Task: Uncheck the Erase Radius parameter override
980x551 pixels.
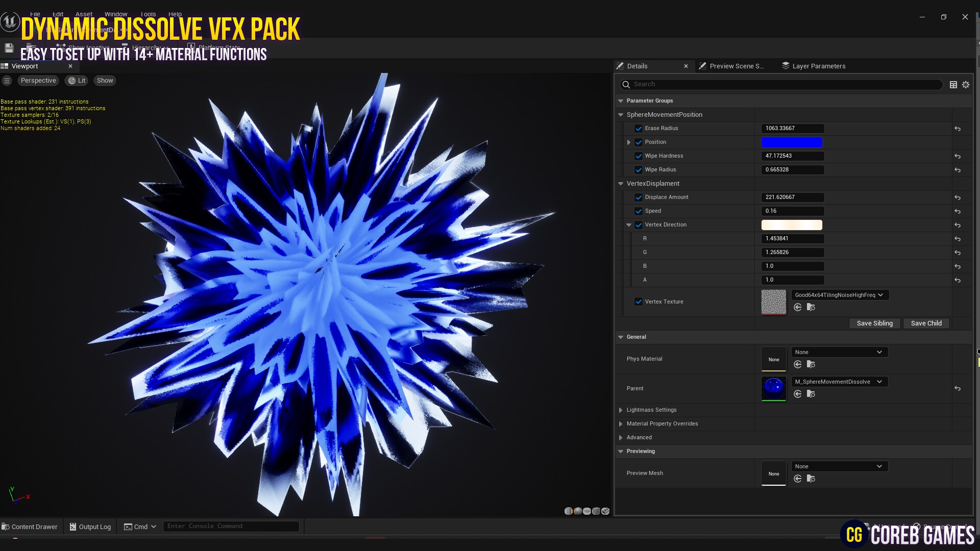Action: 639,129
